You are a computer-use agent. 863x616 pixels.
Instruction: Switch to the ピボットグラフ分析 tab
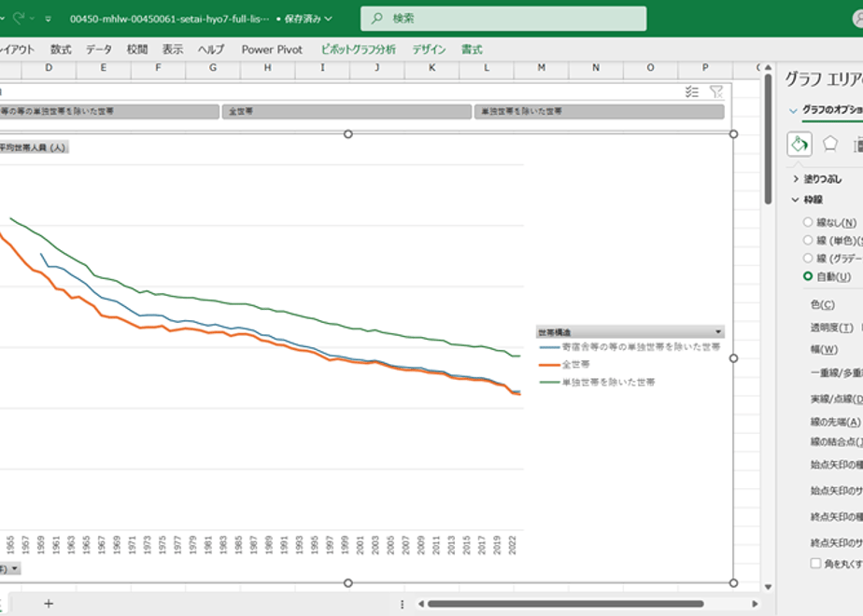[359, 49]
